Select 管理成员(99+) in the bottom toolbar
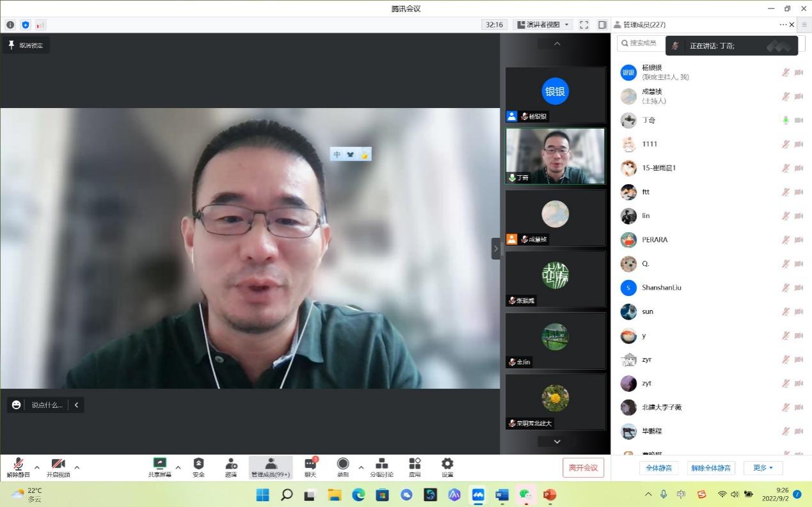This screenshot has height=507, width=812. 271,466
